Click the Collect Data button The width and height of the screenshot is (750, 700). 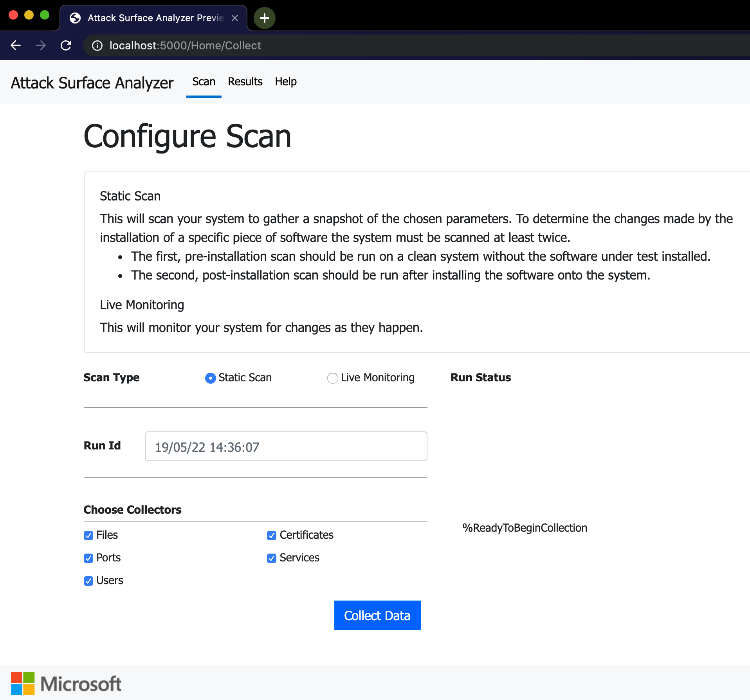tap(378, 615)
